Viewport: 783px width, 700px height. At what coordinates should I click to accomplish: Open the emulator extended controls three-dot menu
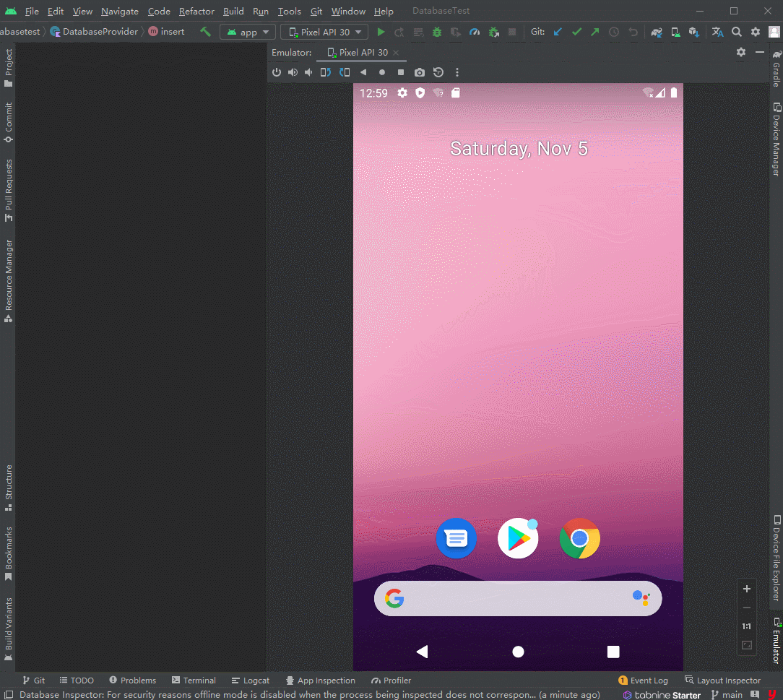click(457, 72)
